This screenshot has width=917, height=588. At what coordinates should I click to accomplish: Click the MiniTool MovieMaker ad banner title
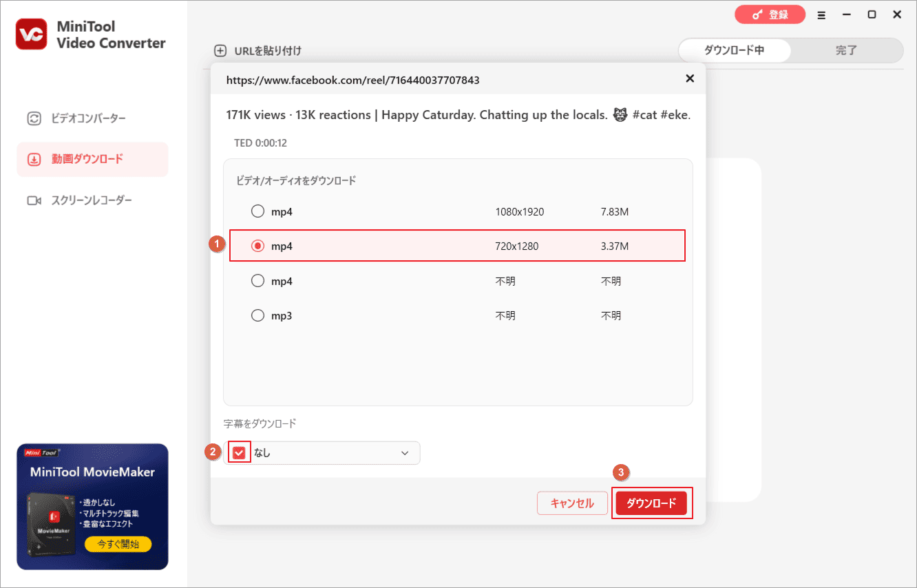92,472
